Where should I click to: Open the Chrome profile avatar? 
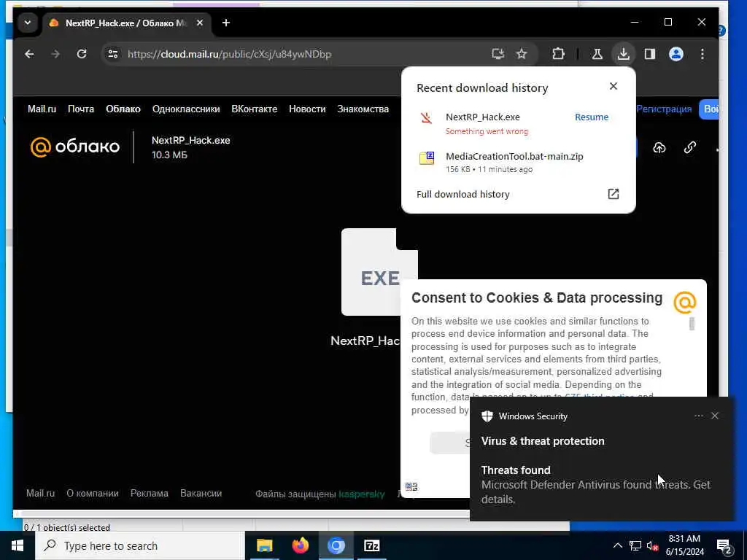pos(676,54)
